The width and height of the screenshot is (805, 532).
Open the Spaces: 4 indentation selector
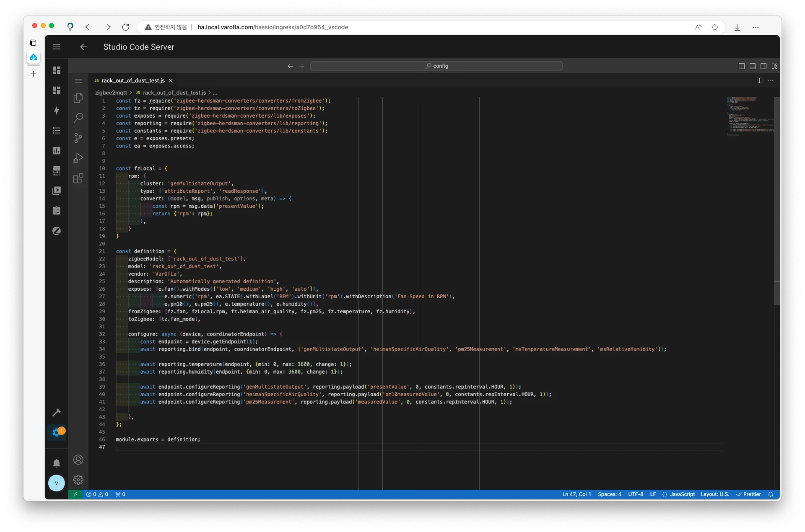(609, 494)
